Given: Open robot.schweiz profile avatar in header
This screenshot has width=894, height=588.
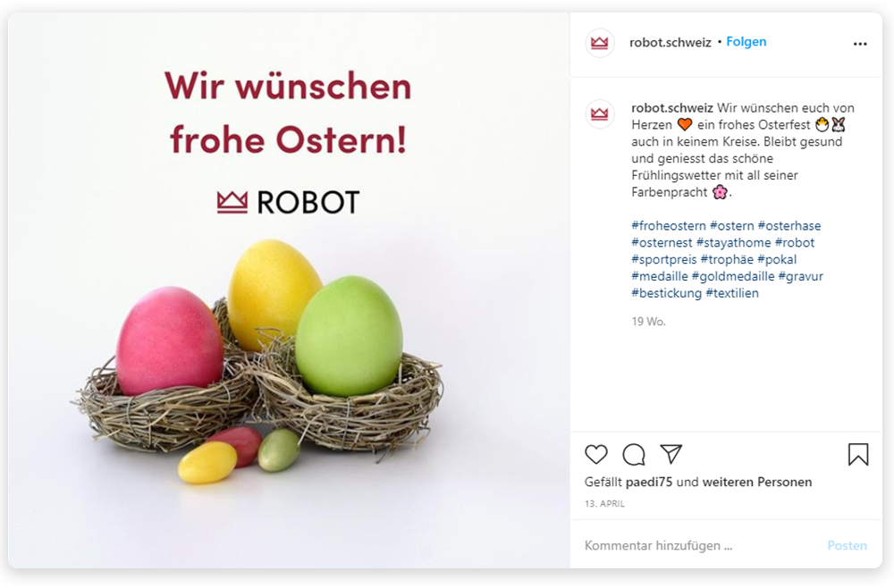Looking at the screenshot, I should click(x=599, y=43).
